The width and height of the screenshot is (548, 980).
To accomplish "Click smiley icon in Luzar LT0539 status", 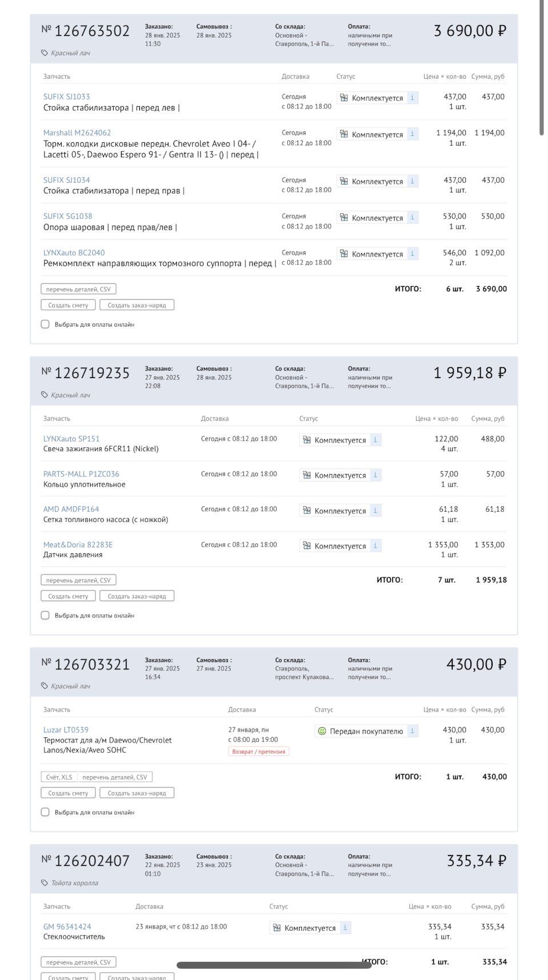I will coord(322,731).
